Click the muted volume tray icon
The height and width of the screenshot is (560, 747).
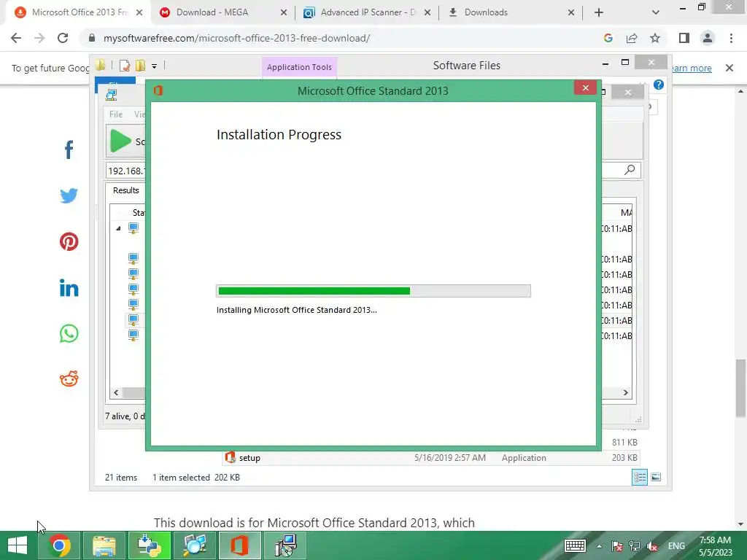click(651, 546)
